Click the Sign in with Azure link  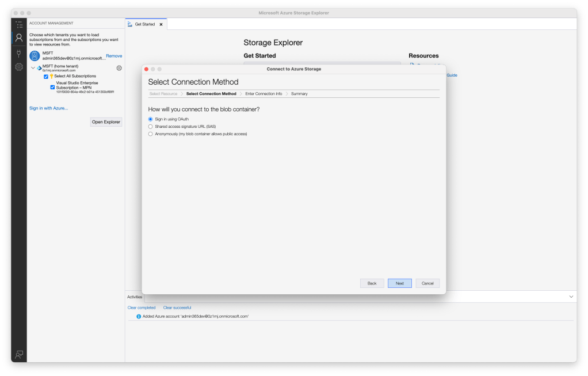point(48,108)
